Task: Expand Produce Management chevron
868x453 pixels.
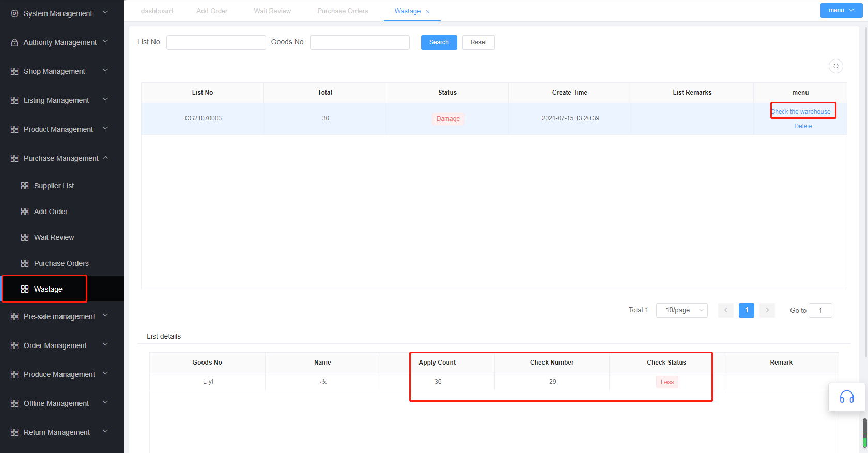Action: coord(105,373)
